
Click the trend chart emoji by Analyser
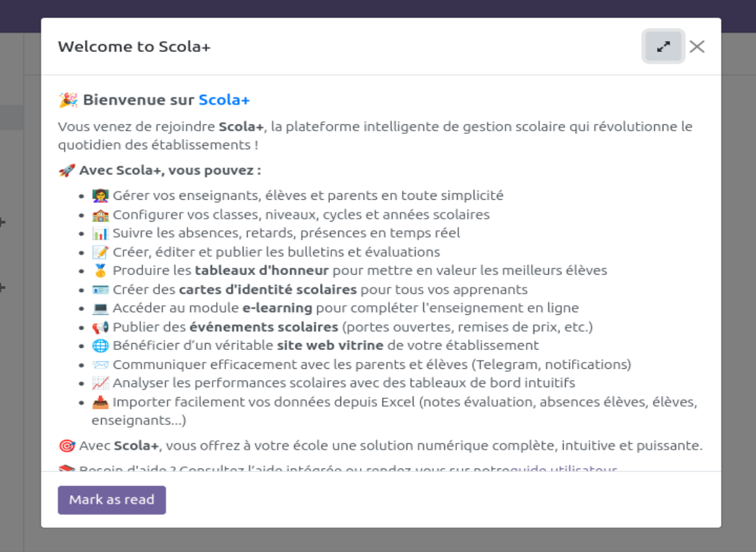[100, 383]
